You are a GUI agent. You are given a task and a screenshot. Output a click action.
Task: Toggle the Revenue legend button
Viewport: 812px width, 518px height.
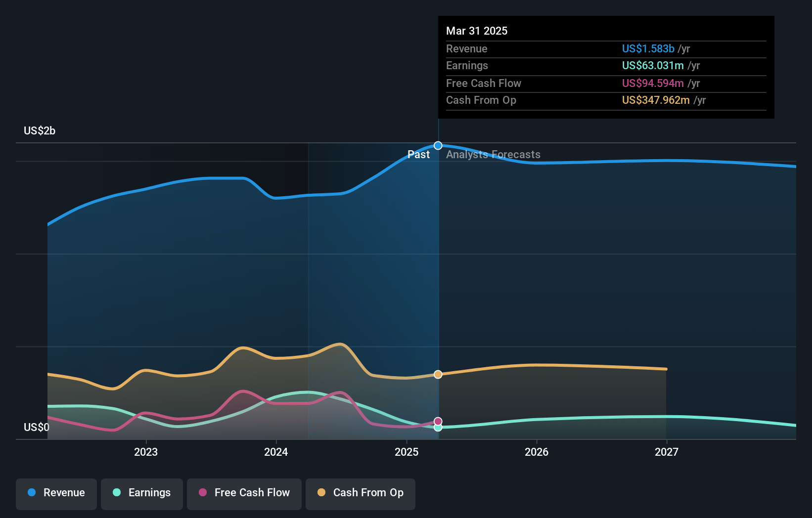(x=56, y=494)
